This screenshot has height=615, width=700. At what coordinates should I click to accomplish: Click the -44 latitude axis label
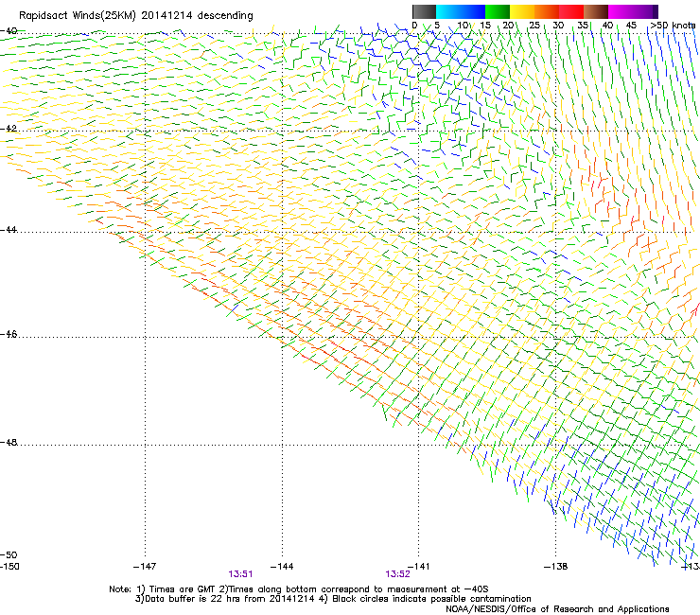9,230
